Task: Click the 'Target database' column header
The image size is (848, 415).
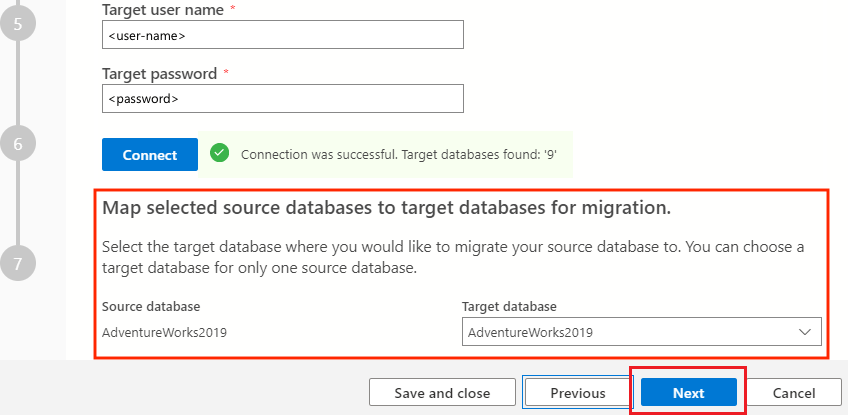Action: 509,306
